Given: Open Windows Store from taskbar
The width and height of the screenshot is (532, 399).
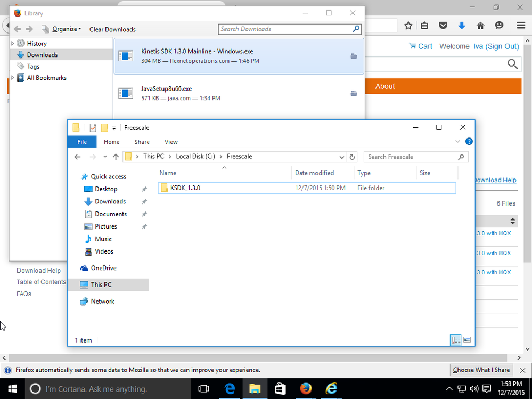Looking at the screenshot, I should [280, 389].
